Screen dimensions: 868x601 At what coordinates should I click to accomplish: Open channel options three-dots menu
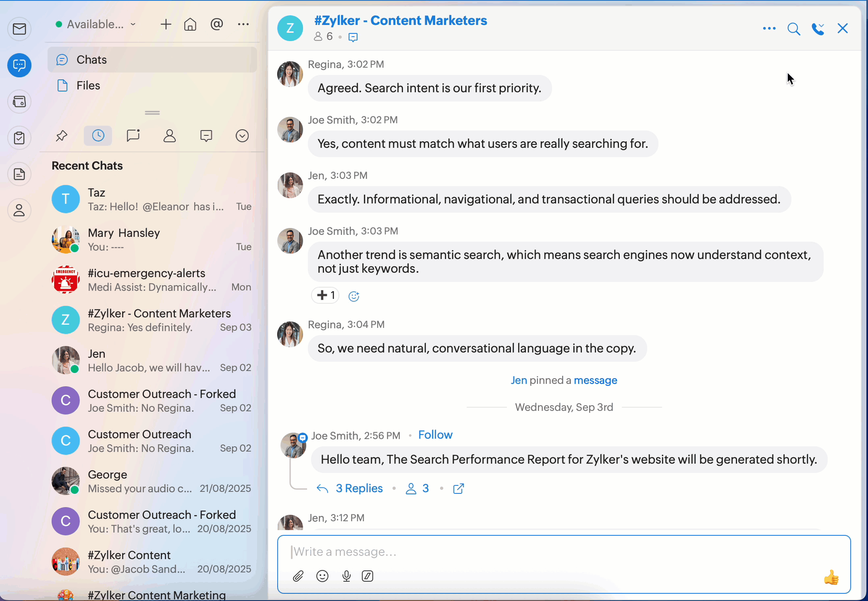[x=769, y=29]
